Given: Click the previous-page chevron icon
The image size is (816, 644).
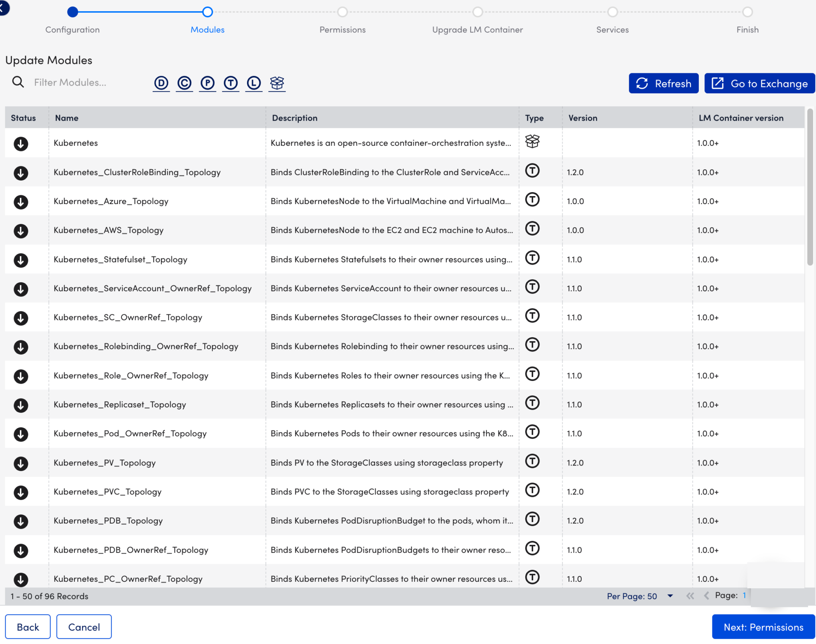Looking at the screenshot, I should [707, 596].
